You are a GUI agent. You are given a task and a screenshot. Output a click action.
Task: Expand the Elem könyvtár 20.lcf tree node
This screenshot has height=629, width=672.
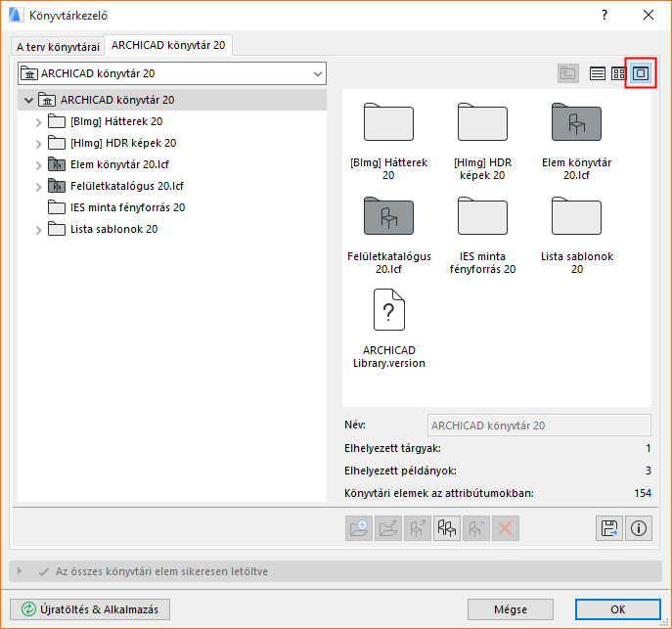pyautogui.click(x=38, y=165)
